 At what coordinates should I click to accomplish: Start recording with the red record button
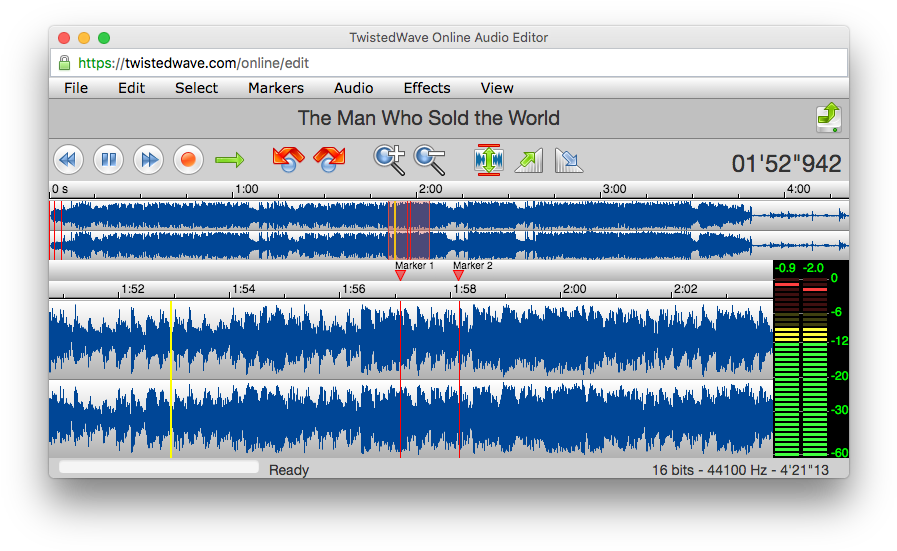coord(188,160)
